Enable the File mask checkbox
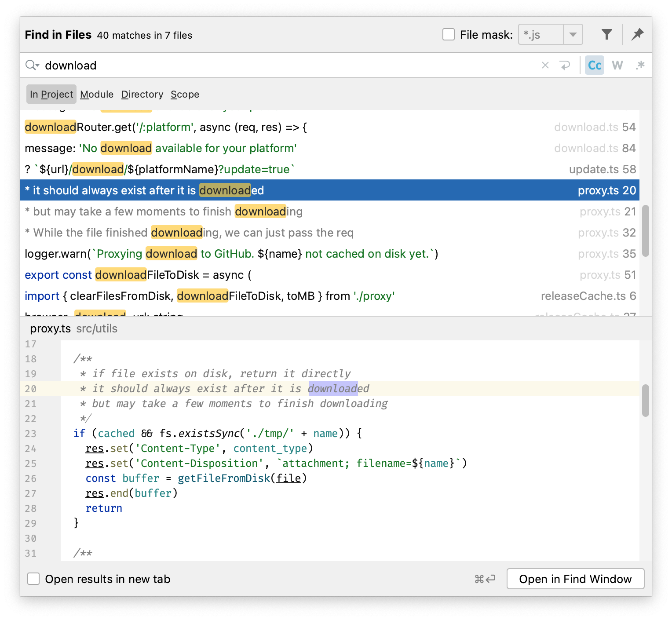Screen dimensions: 672x620 tap(449, 34)
